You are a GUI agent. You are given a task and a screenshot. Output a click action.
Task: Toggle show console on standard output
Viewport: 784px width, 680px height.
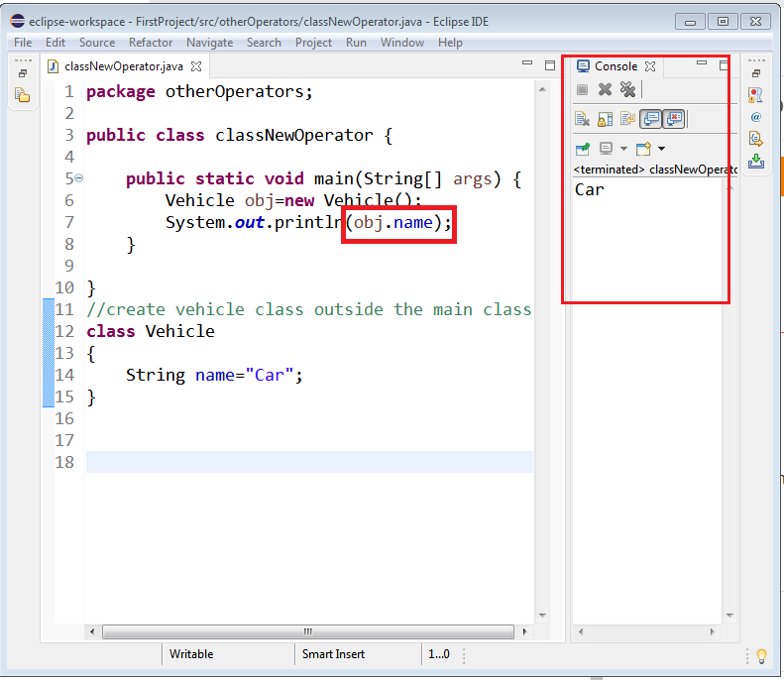[x=651, y=119]
